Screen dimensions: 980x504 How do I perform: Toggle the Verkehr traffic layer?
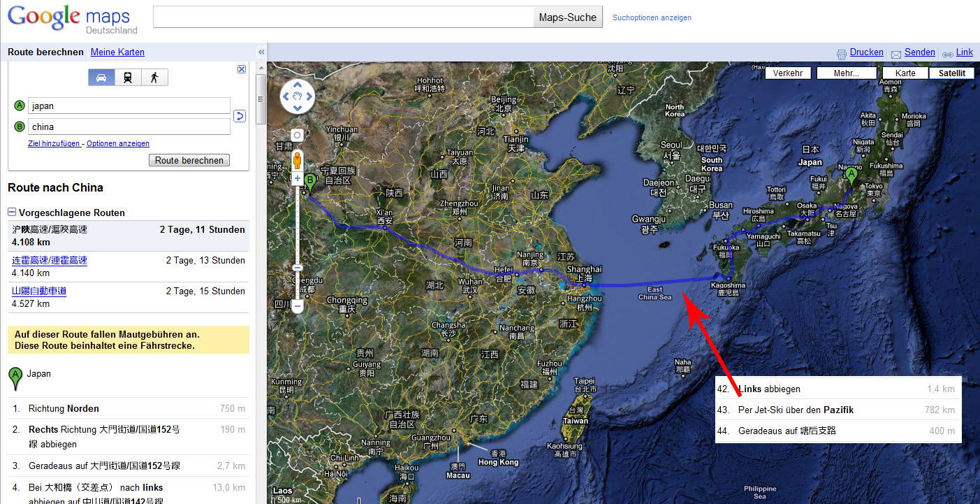[788, 73]
